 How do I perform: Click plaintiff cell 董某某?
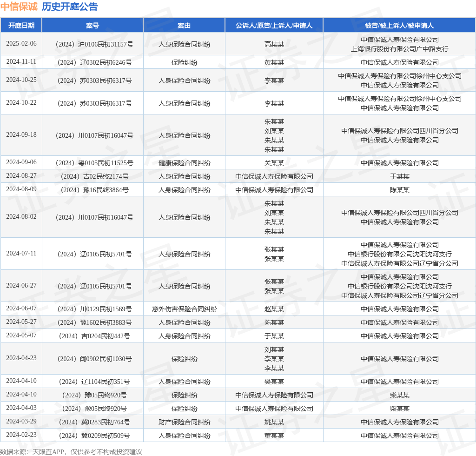tap(274, 436)
